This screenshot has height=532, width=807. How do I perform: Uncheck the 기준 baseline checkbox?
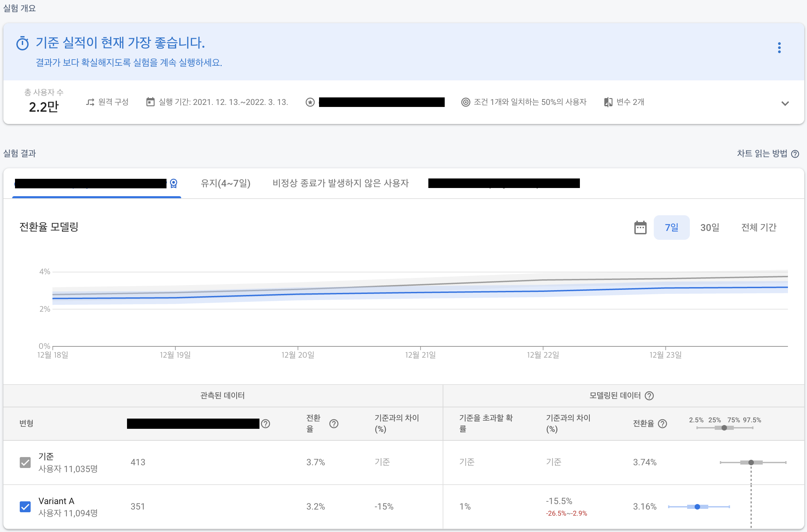[25, 463]
